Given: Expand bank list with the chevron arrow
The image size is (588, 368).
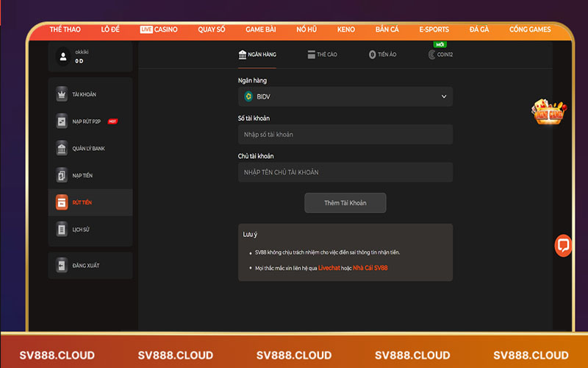Looking at the screenshot, I should pyautogui.click(x=444, y=96).
